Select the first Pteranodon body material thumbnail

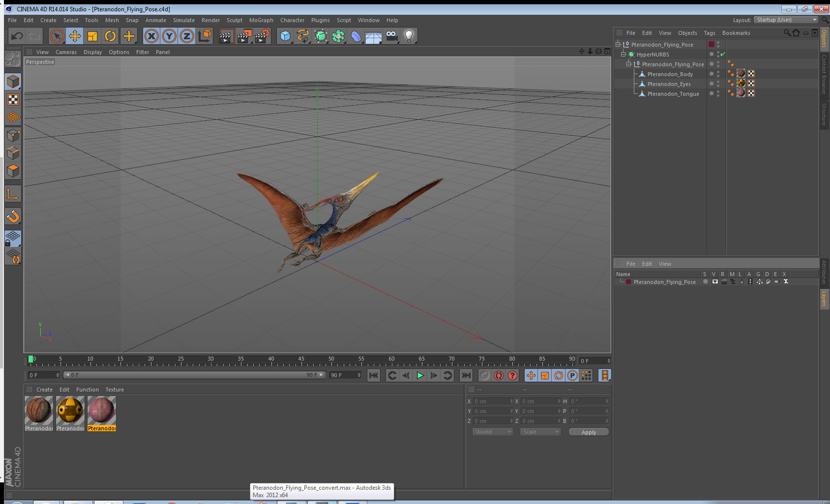click(x=39, y=411)
